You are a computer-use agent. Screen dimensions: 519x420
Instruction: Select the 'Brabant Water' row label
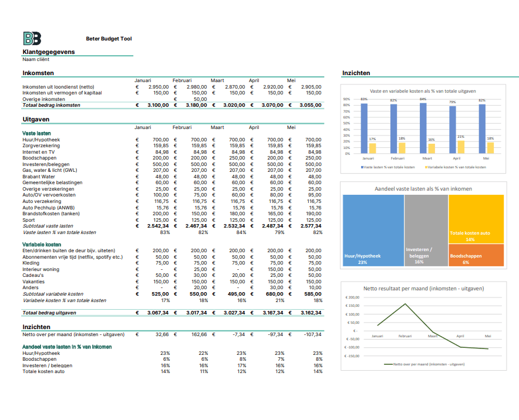[x=39, y=177]
